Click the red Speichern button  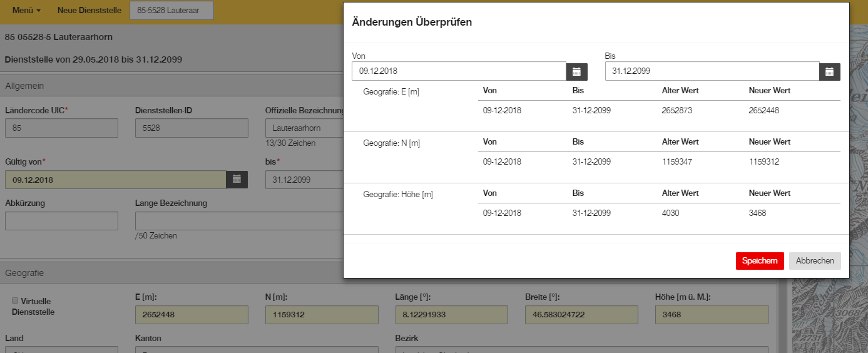point(760,261)
